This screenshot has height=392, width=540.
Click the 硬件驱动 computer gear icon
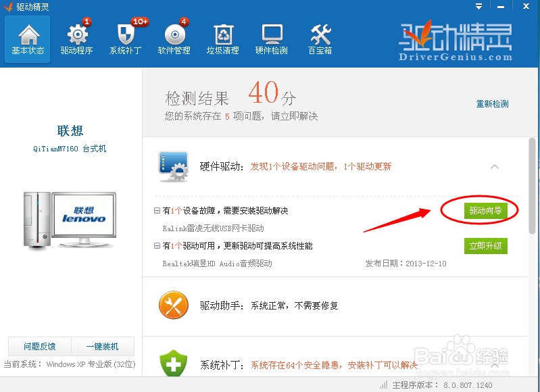click(173, 166)
